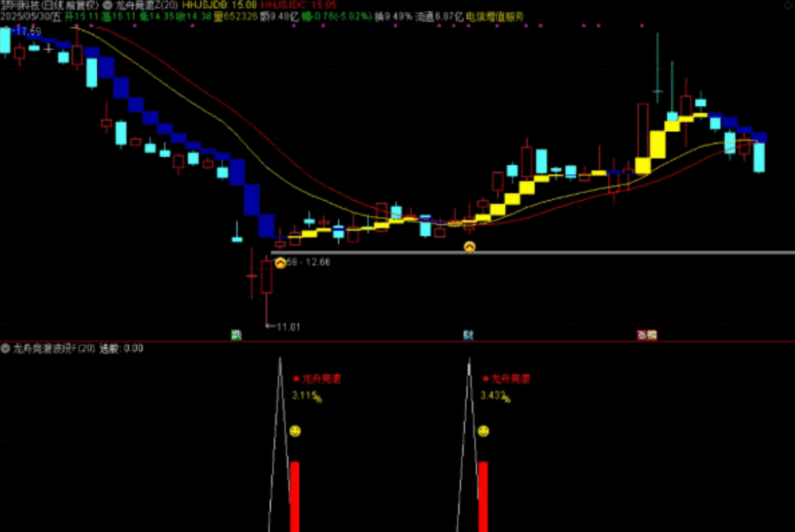Screen dimensions: 795x532
Task: Click the yellow arrow icon next to 12.66
Action: pyautogui.click(x=280, y=263)
